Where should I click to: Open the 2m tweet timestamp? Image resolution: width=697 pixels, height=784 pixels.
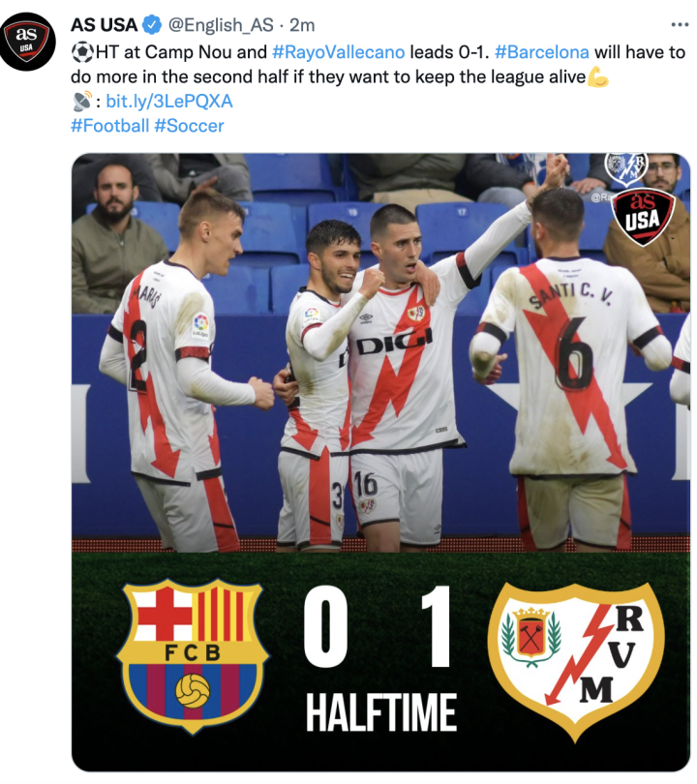point(302,25)
